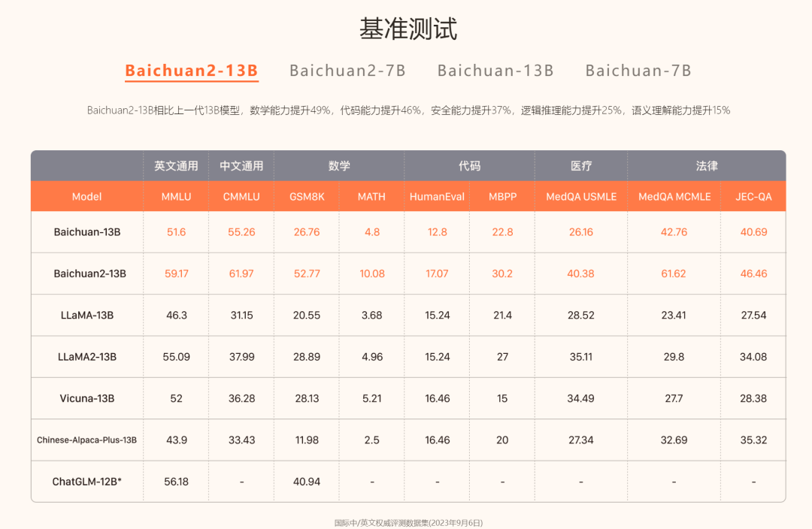Click the ChatGLM-12B* row name
812x529 pixels.
[x=87, y=482]
